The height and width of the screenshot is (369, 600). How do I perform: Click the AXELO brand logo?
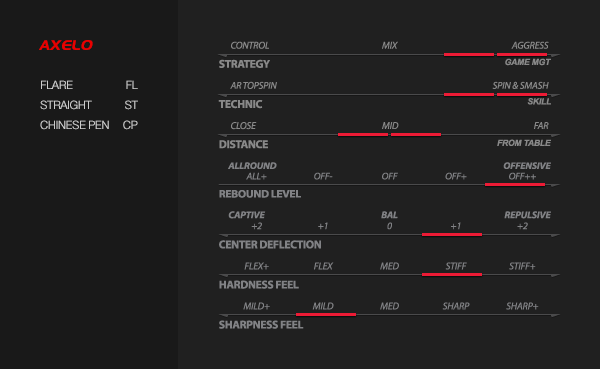tap(66, 45)
